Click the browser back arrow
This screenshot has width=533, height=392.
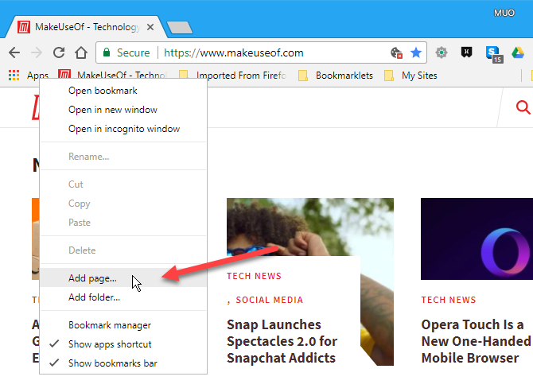point(14,52)
